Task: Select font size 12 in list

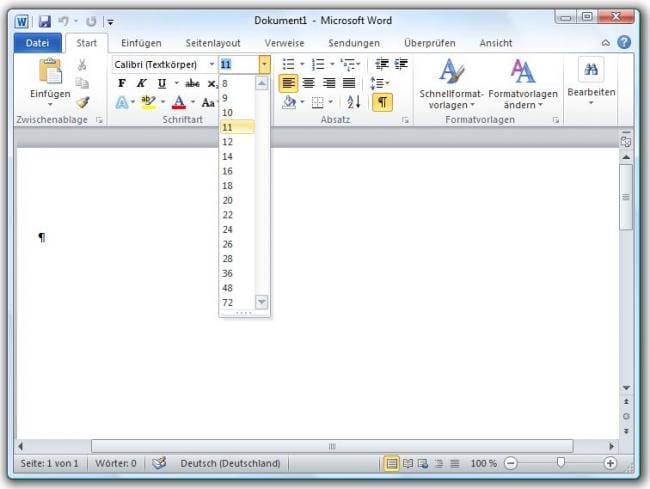Action: 238,142
